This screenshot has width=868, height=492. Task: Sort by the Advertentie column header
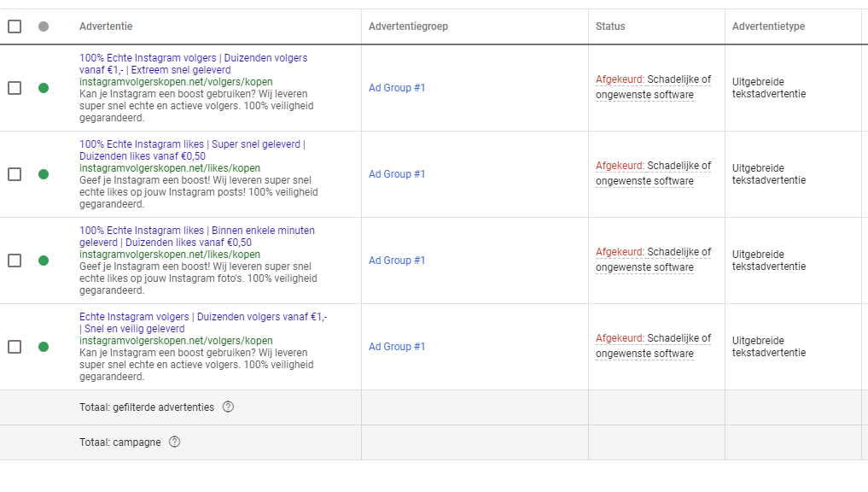coord(106,26)
